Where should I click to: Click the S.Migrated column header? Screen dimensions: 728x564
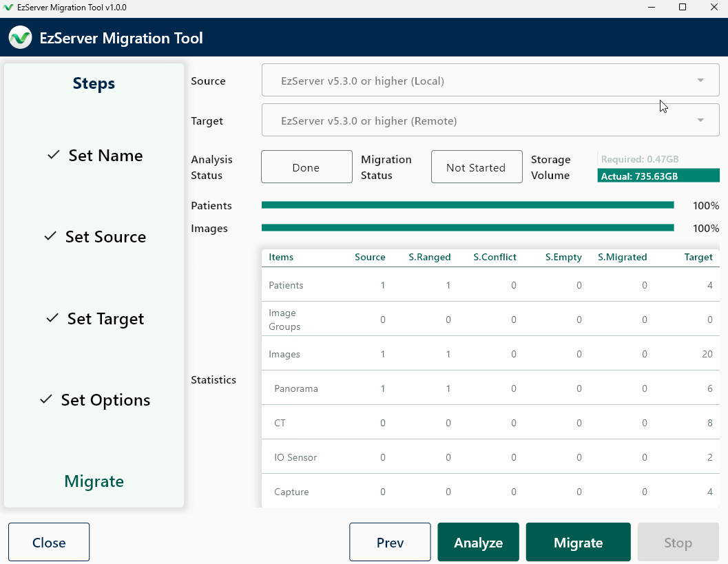(622, 257)
